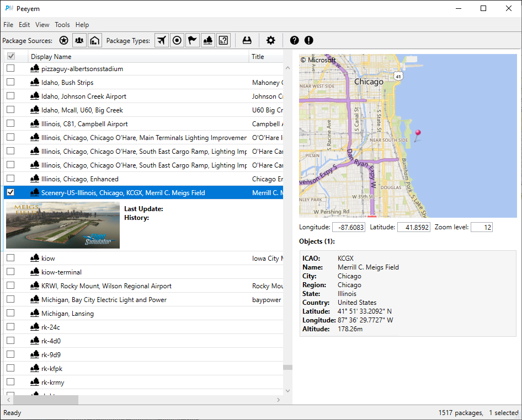
Task: Click scenery icon beside kiow-terminal
Action: (x=35, y=272)
